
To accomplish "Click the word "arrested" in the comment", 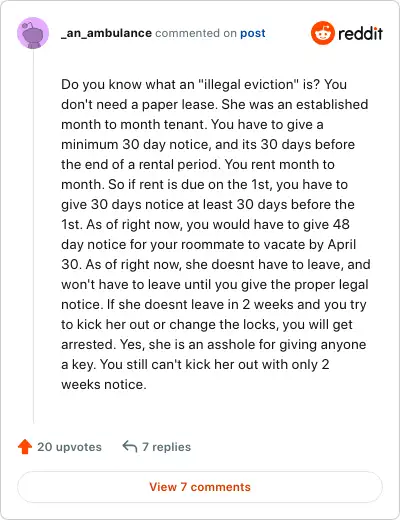I will (88, 345).
